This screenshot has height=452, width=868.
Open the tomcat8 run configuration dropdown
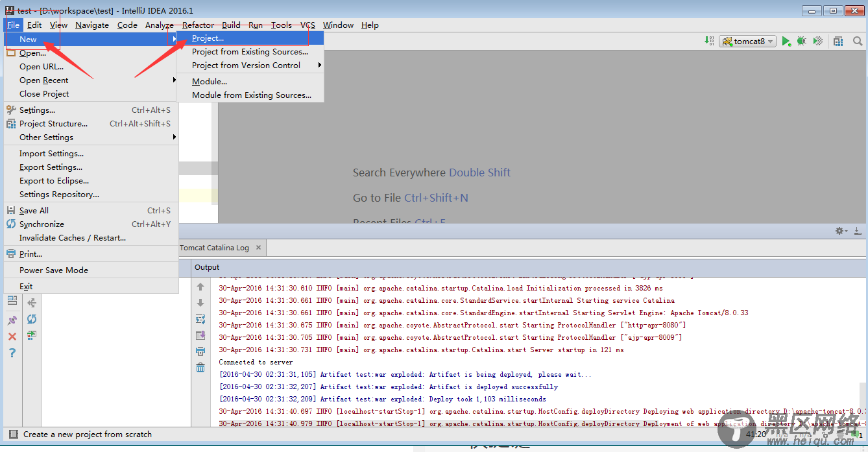click(747, 41)
